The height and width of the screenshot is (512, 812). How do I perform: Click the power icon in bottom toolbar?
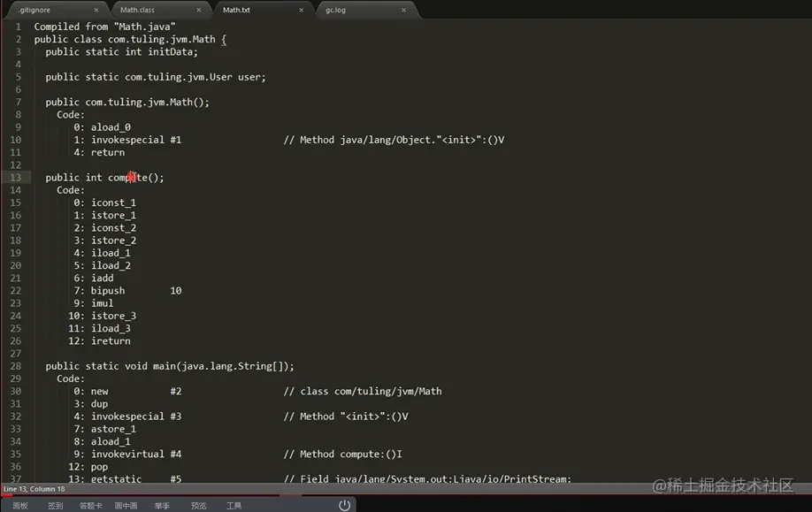click(344, 505)
